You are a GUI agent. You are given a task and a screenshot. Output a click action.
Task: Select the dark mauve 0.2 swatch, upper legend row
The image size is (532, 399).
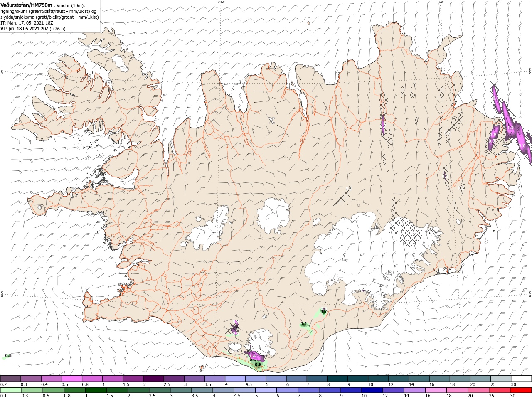[10, 378]
